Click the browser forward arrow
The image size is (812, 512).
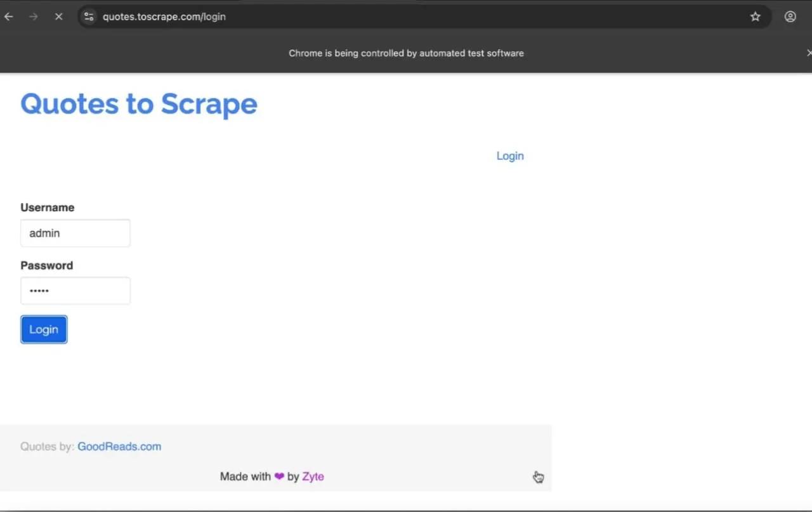click(x=34, y=16)
